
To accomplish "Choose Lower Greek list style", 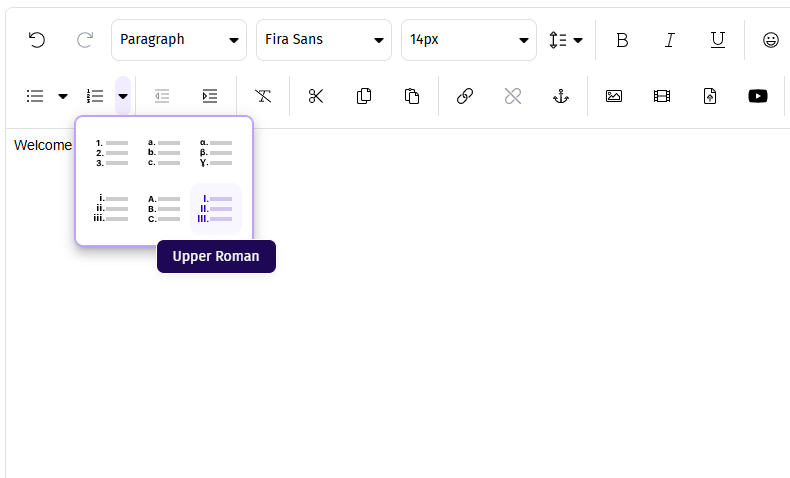I will 216,153.
